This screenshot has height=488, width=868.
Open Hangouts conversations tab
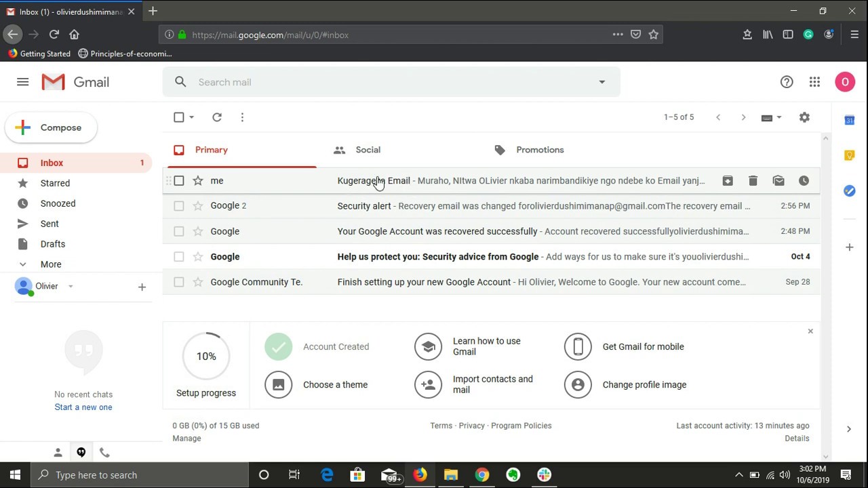click(x=81, y=453)
